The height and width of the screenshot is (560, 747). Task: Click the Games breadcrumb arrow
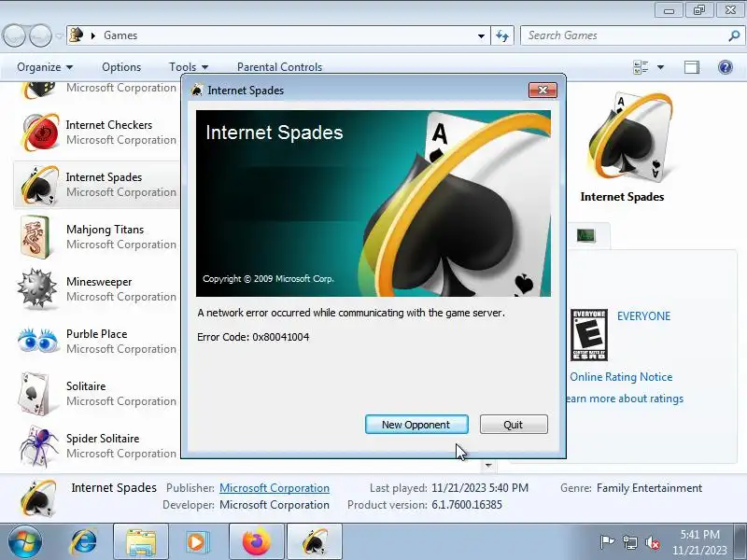pos(93,35)
